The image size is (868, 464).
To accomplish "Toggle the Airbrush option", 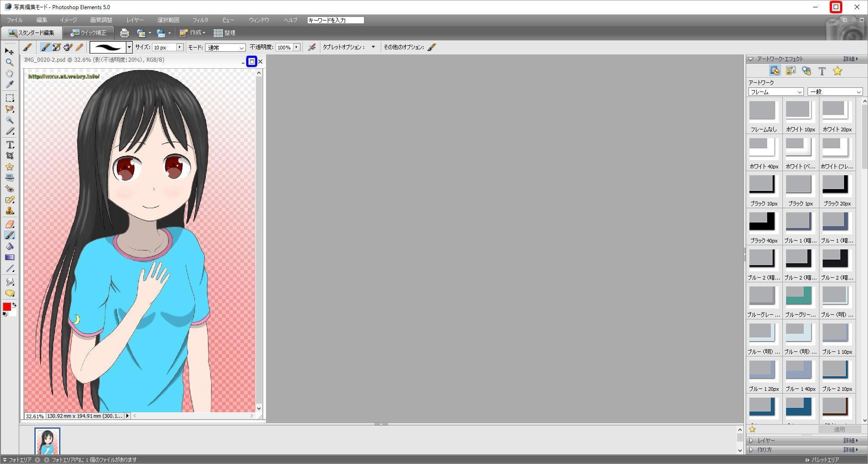I will click(x=312, y=47).
